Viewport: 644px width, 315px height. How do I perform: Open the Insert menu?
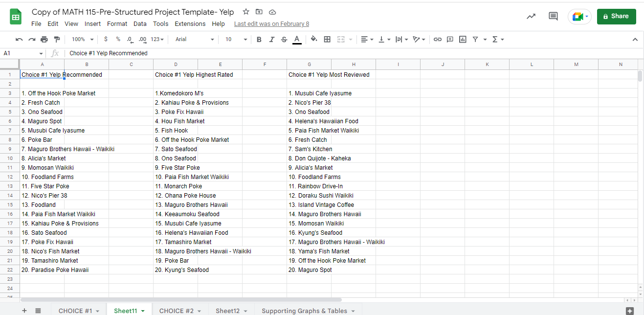(93, 23)
